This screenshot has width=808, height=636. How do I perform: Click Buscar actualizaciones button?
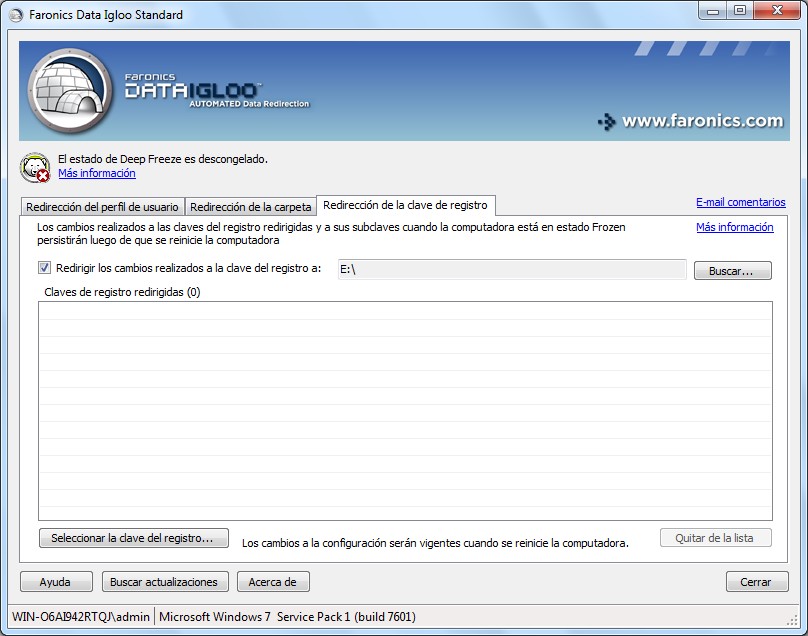(x=165, y=582)
